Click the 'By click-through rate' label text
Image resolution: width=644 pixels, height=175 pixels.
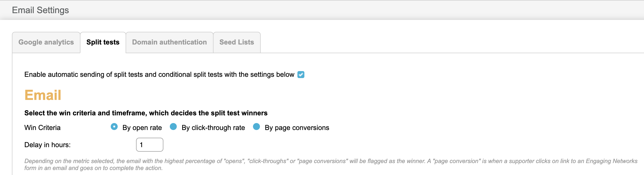213,128
